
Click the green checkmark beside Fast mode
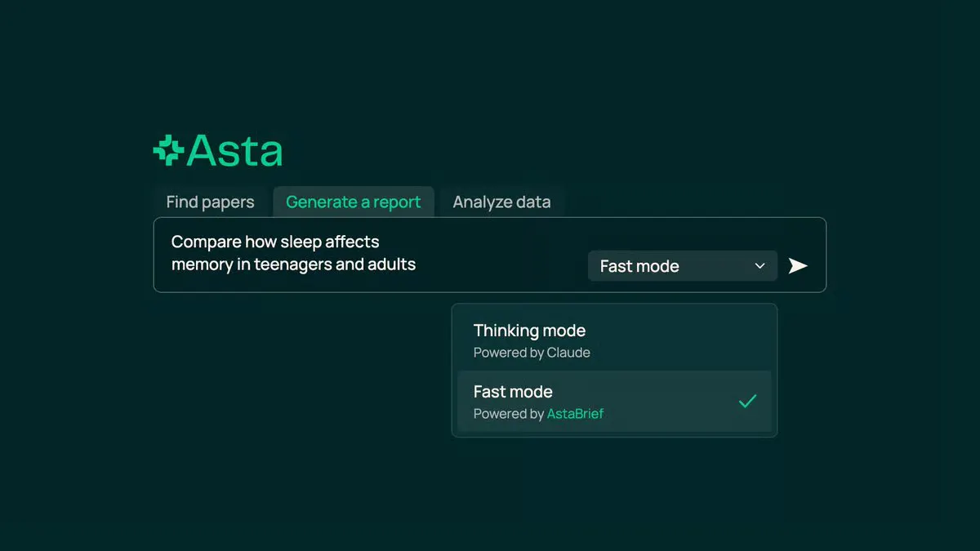[x=747, y=401]
